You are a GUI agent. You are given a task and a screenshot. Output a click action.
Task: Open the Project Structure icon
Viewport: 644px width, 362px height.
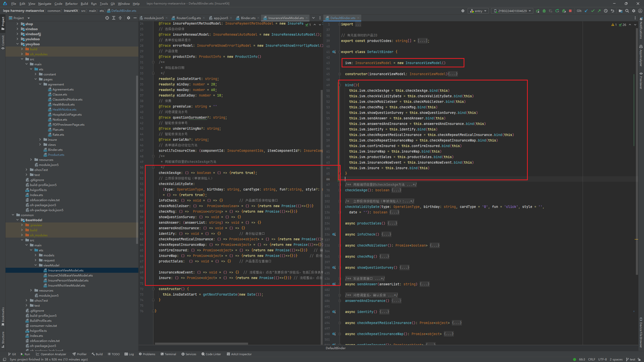coord(620,11)
